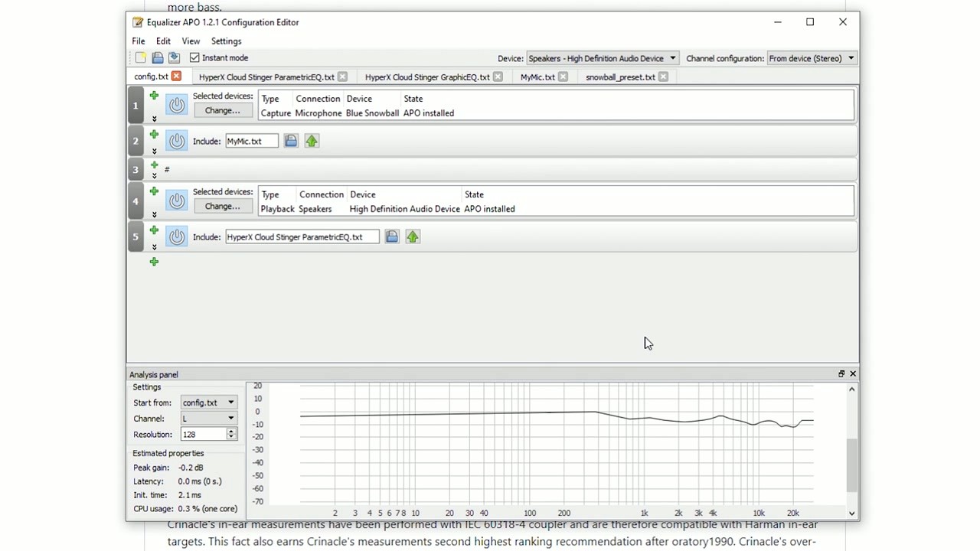The image size is (980, 551).
Task: Toggle power on the MyMic.txt include row
Action: coord(176,140)
